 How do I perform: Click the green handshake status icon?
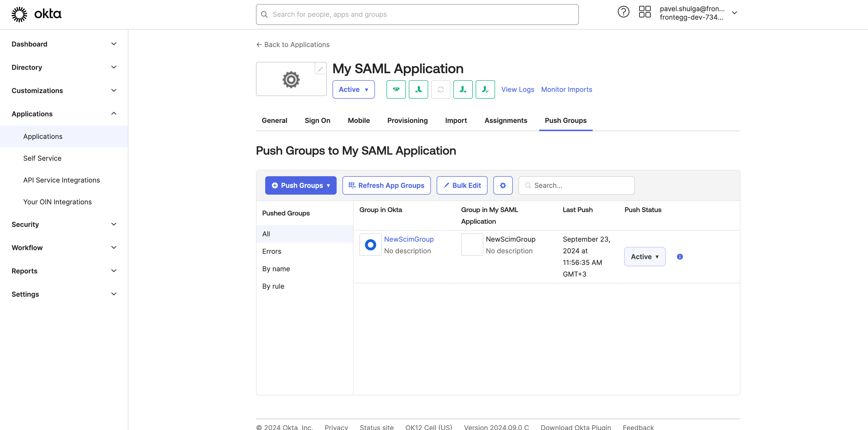click(396, 89)
